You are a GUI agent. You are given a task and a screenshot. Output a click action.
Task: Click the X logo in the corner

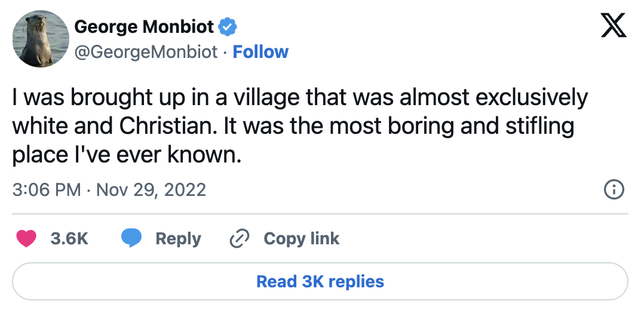point(614,26)
